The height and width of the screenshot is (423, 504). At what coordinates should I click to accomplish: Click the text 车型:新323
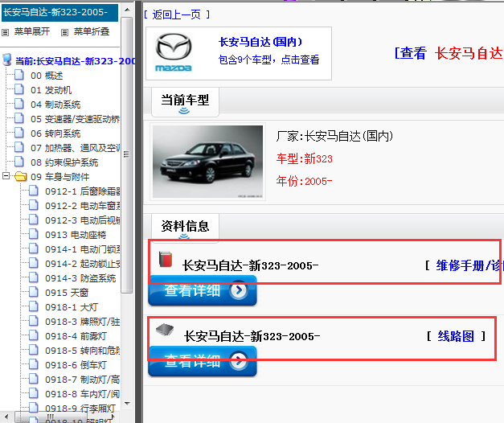pyautogui.click(x=305, y=158)
